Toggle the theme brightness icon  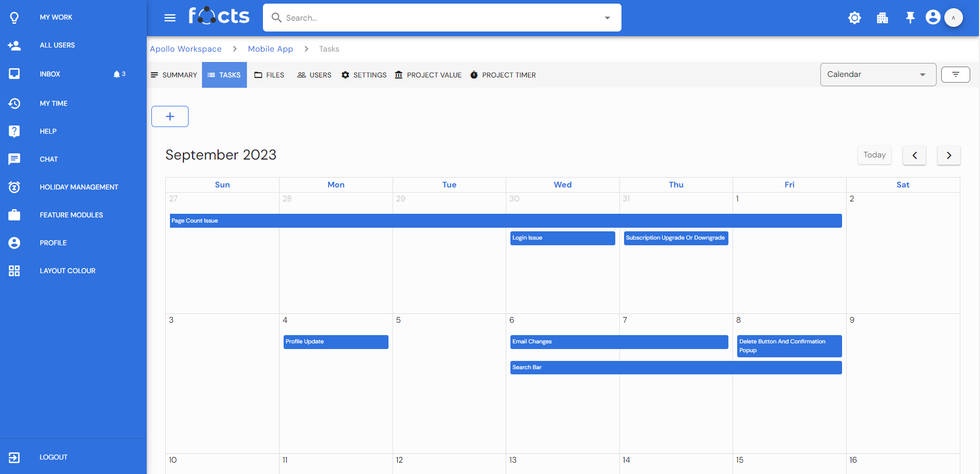tap(854, 18)
